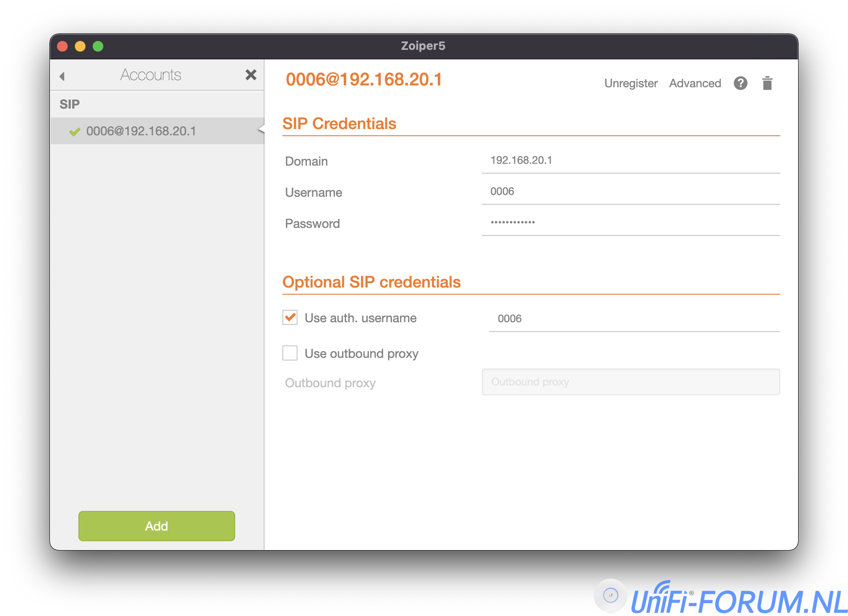
Task: Click the red close window button
Action: pyautogui.click(x=62, y=46)
